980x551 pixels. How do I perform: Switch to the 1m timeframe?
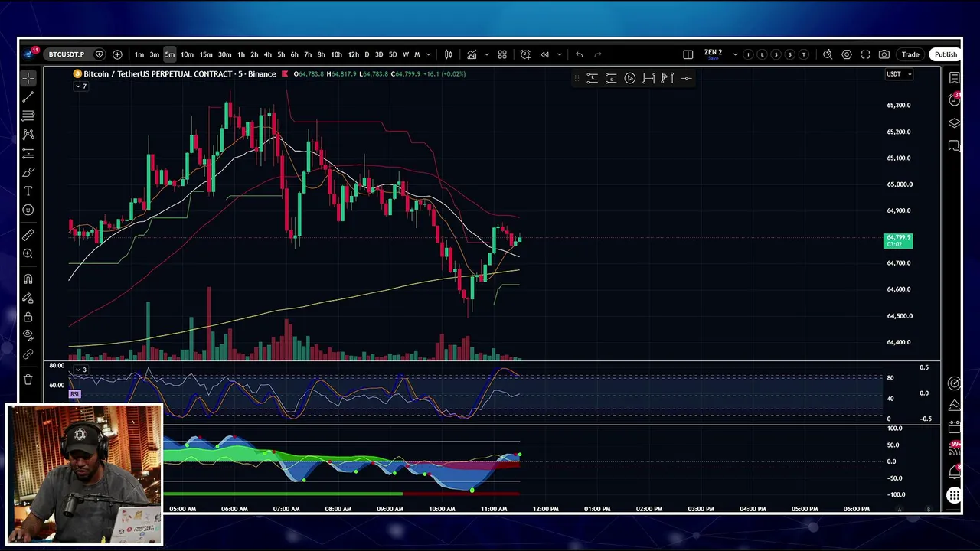[x=139, y=54]
